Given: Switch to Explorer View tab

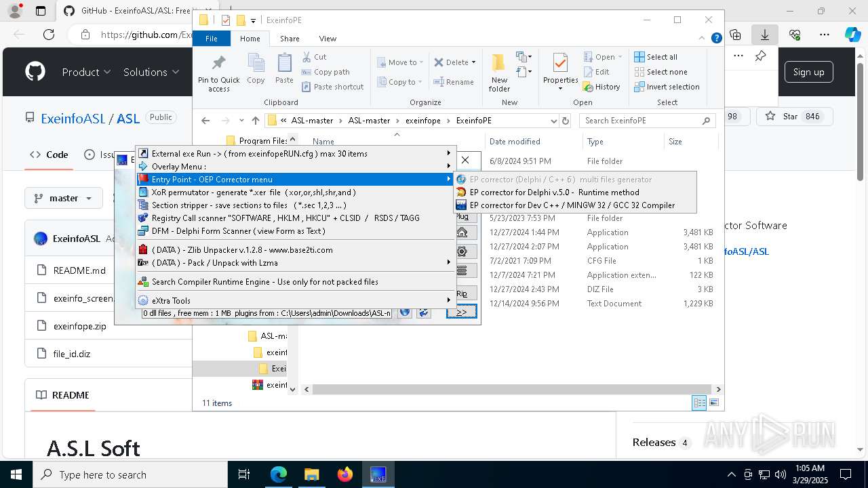Looking at the screenshot, I should coord(328,39).
